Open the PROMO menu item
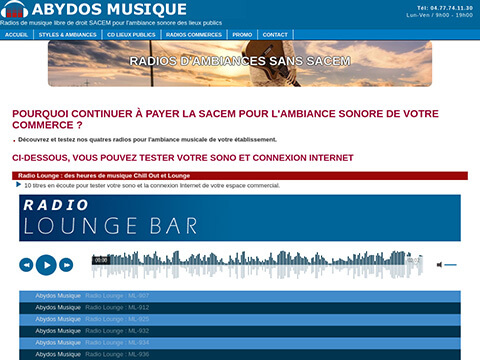Image resolution: width=480 pixels, height=360 pixels. coord(242,35)
